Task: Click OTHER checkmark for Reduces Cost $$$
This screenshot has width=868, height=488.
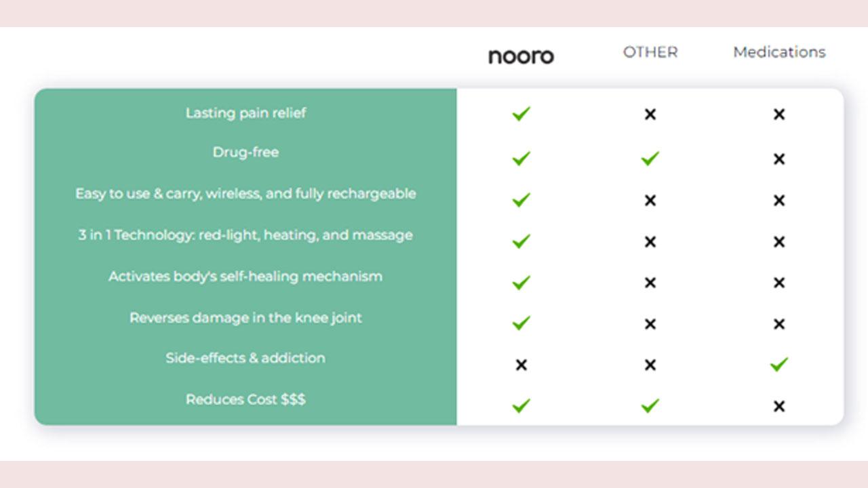Action: 650,406
